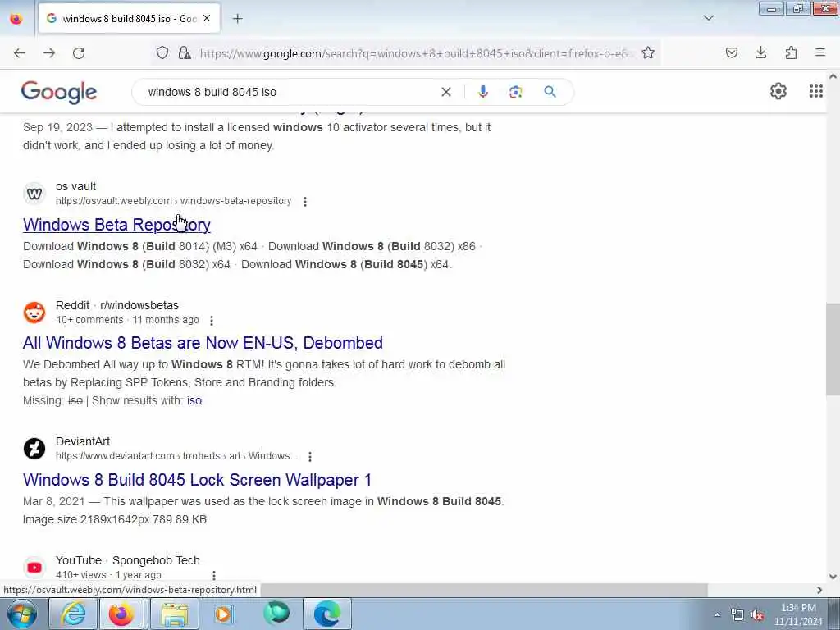The width and height of the screenshot is (840, 630).
Task: Click the Firefox taskbar icon
Action: (121, 614)
